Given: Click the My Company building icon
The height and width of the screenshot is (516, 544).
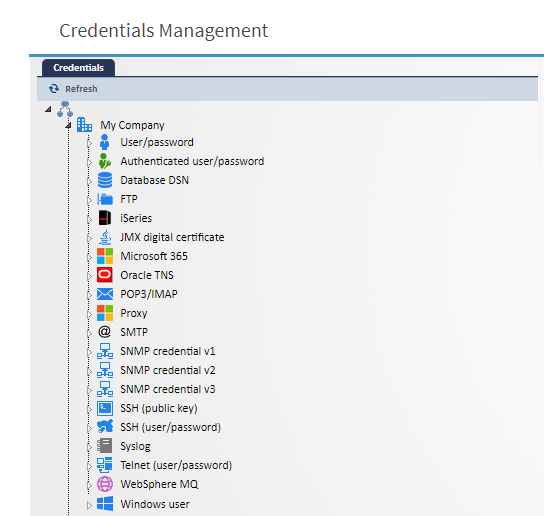Looking at the screenshot, I should (84, 125).
